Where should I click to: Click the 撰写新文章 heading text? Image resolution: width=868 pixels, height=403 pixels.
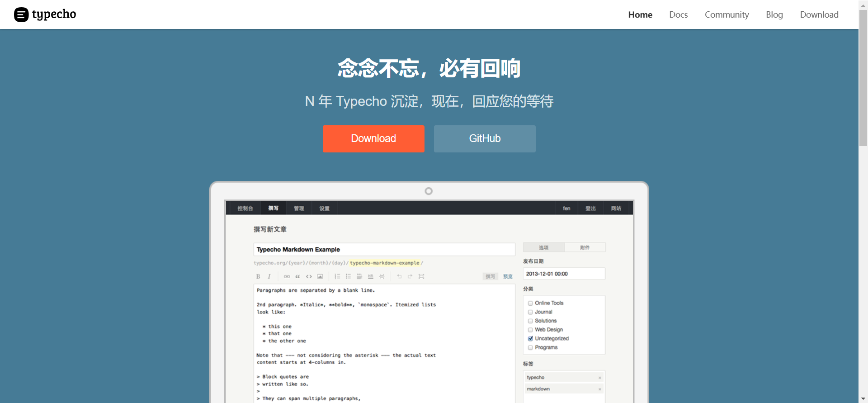(270, 229)
